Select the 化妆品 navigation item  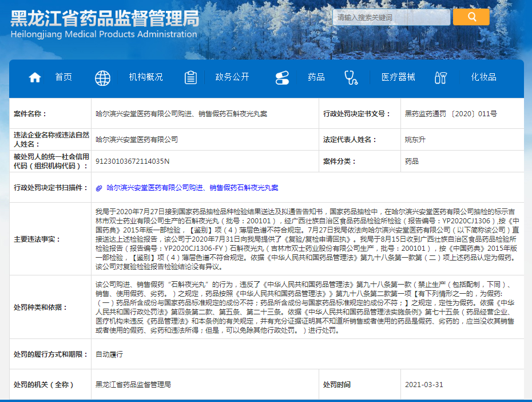tap(483, 77)
